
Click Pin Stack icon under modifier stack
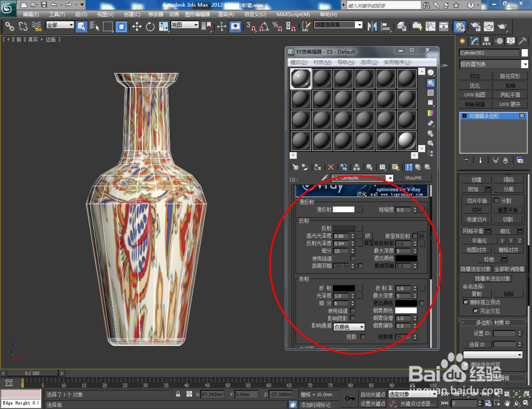tap(466, 161)
